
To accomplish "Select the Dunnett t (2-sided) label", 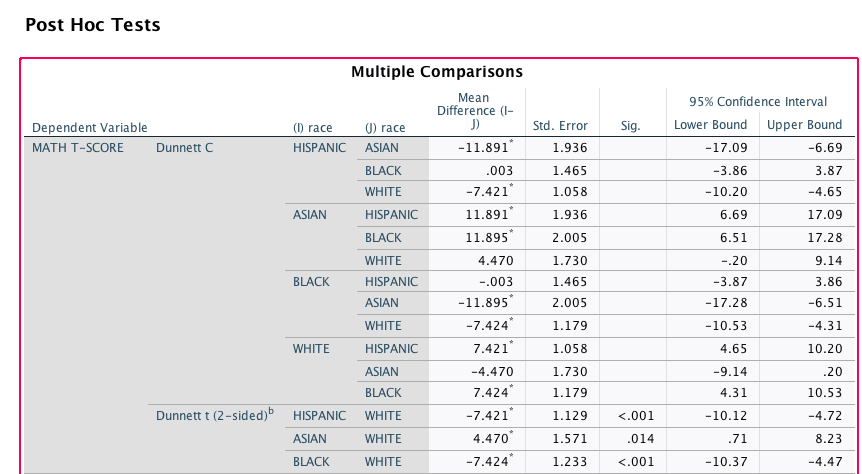I will [x=214, y=415].
